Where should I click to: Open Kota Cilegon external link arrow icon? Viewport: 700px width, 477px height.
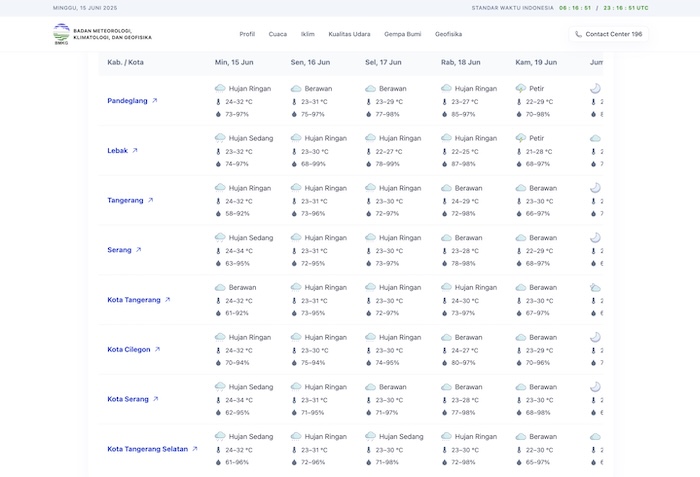[157, 349]
